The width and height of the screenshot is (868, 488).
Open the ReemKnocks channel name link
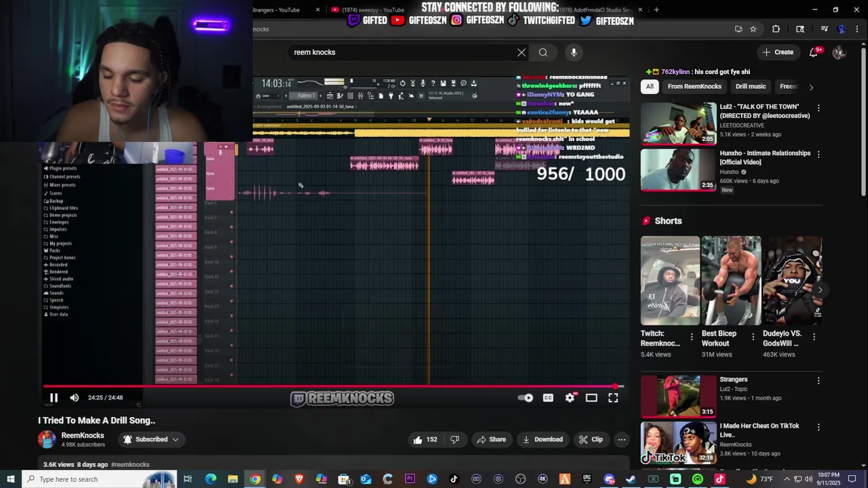click(83, 436)
